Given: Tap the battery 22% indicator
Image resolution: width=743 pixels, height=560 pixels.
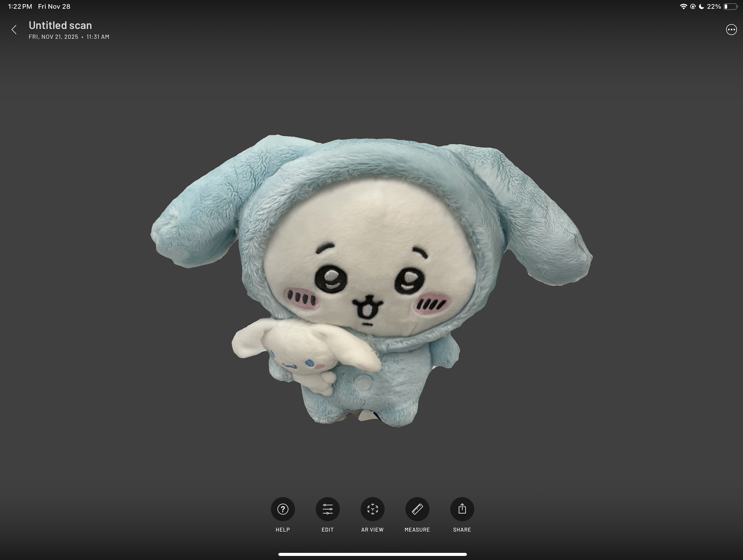Looking at the screenshot, I should tap(722, 6).
